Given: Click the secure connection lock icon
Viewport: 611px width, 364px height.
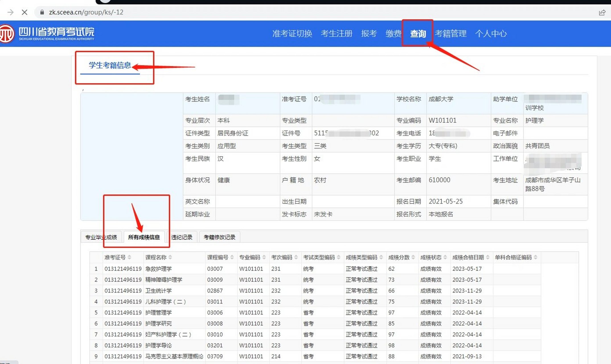Looking at the screenshot, I should 42,12.
